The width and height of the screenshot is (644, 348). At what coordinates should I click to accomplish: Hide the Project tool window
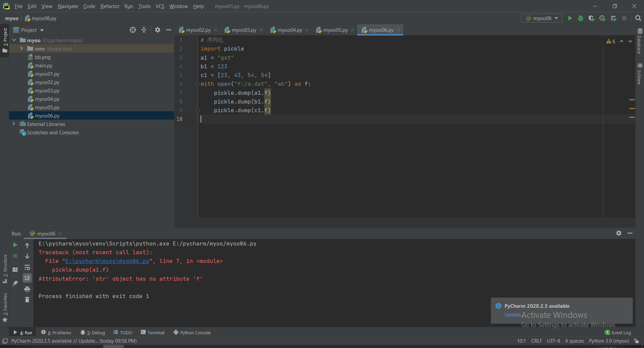pyautogui.click(x=169, y=30)
